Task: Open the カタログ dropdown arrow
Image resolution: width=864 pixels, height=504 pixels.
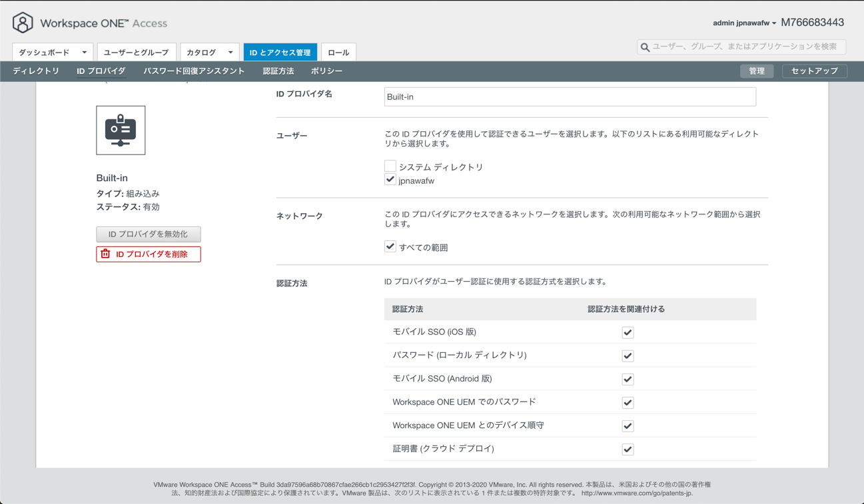Action: point(230,52)
